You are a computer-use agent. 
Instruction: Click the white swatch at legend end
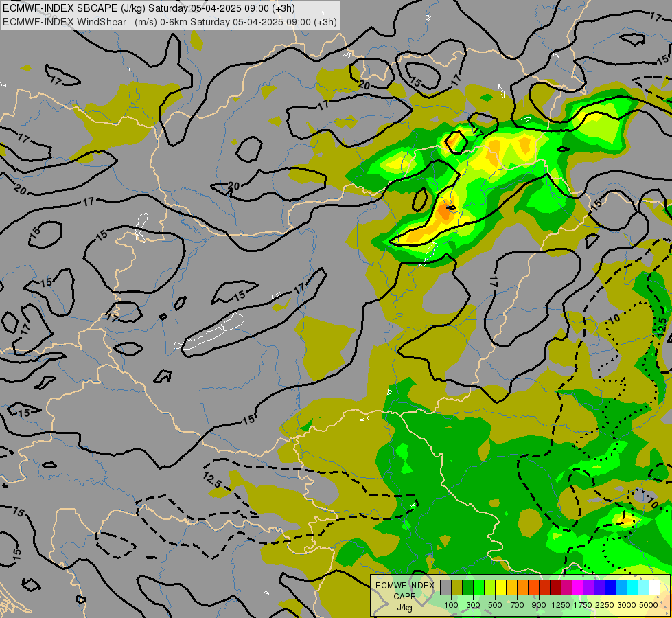[654, 587]
